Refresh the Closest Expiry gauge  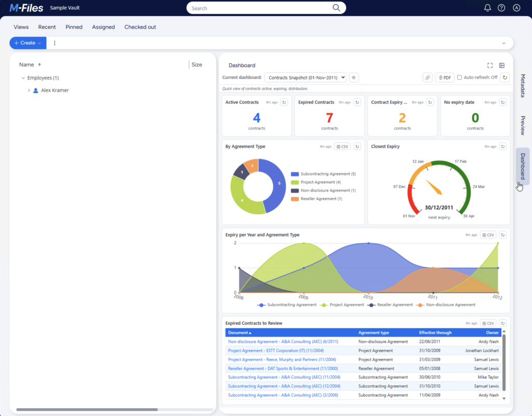[x=503, y=146]
